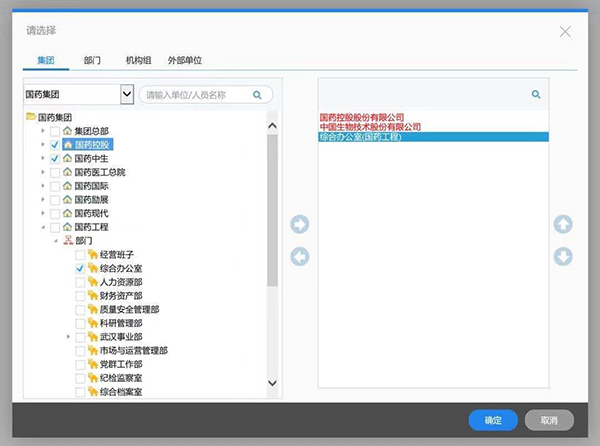The image size is (600, 446).
Task: Click the search icon in the selected list panel
Action: pyautogui.click(x=536, y=94)
